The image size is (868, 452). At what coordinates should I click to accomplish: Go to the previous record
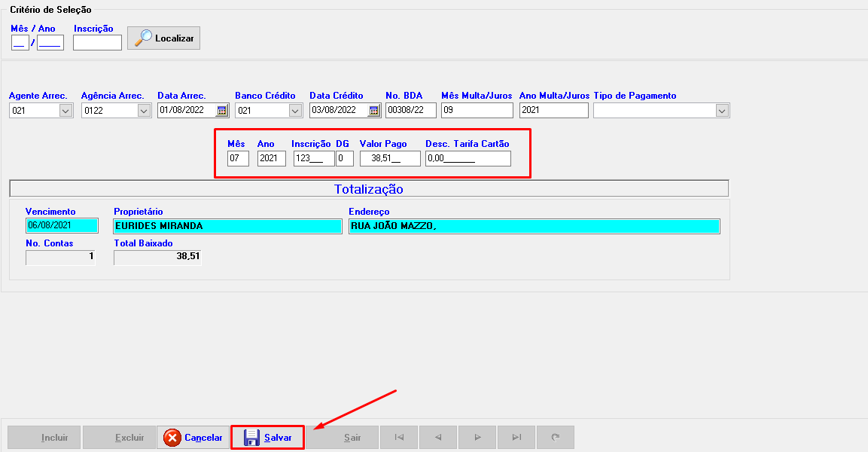click(x=438, y=438)
